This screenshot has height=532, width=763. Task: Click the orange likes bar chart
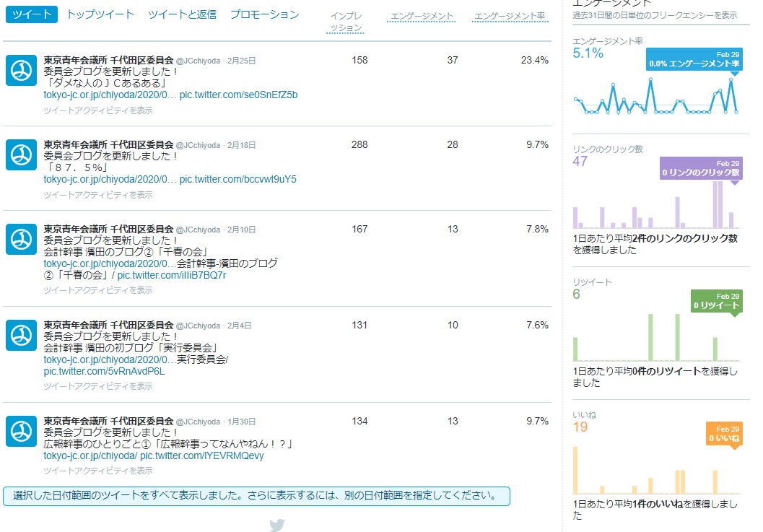[655, 469]
